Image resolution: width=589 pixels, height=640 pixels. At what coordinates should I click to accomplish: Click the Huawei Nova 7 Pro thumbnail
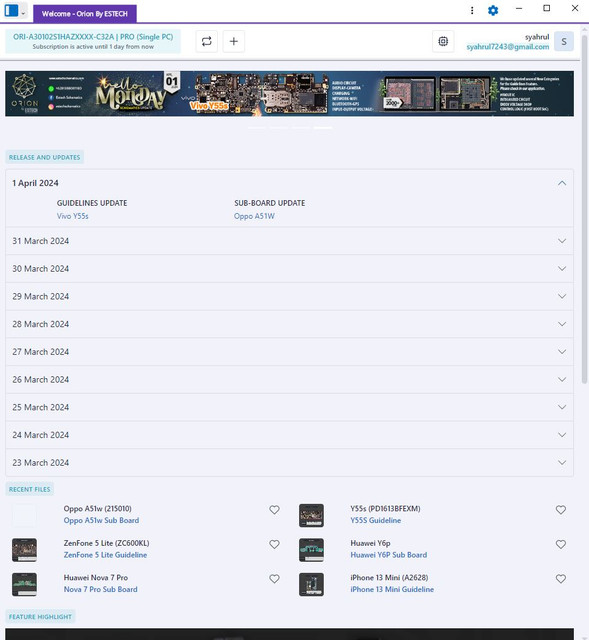pyautogui.click(x=24, y=584)
